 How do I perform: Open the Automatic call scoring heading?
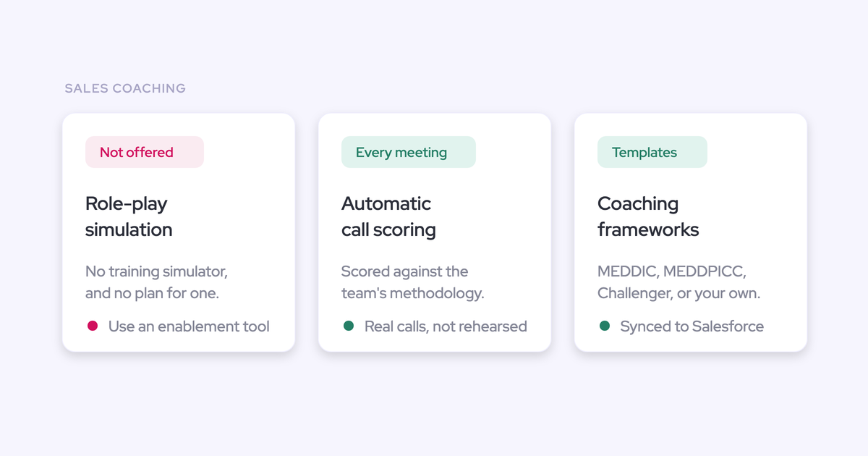click(388, 216)
